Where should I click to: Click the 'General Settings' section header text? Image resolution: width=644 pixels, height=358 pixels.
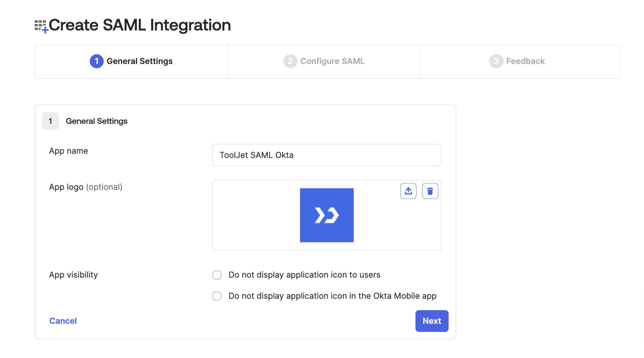pos(97,121)
